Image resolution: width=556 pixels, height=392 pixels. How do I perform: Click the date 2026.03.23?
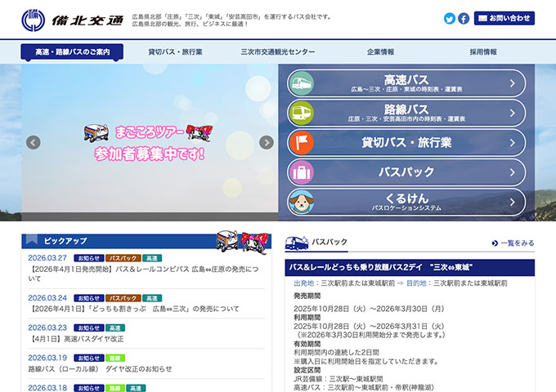pos(47,328)
